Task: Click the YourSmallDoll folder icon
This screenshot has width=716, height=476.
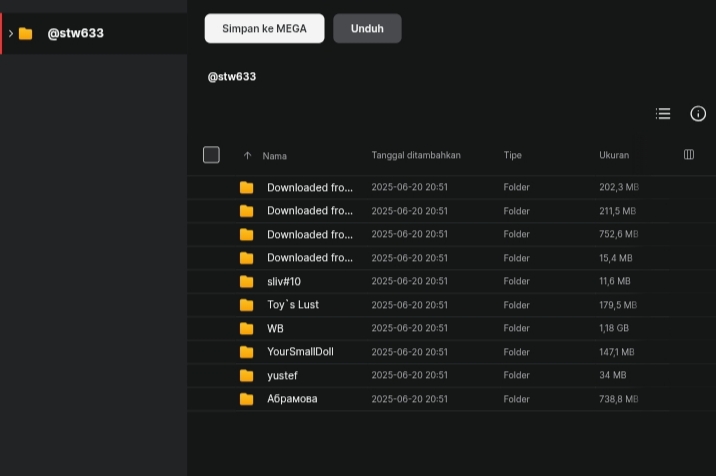Action: coord(247,352)
